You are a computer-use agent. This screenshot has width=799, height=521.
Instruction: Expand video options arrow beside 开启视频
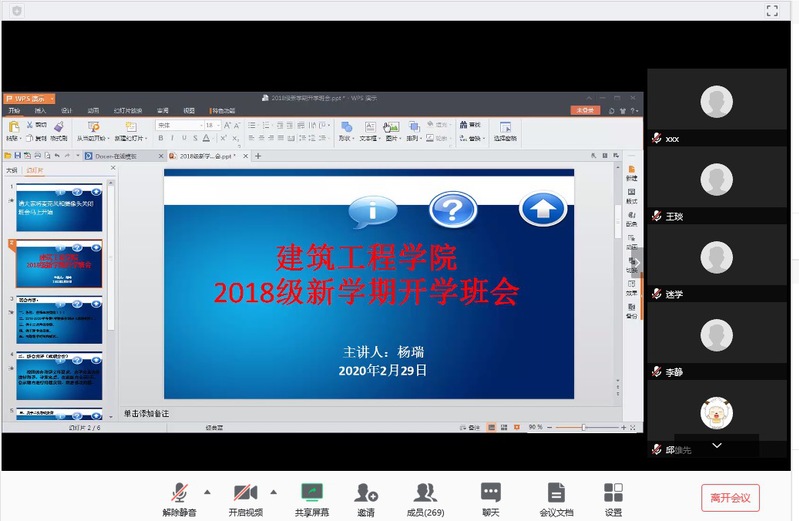tap(273, 491)
